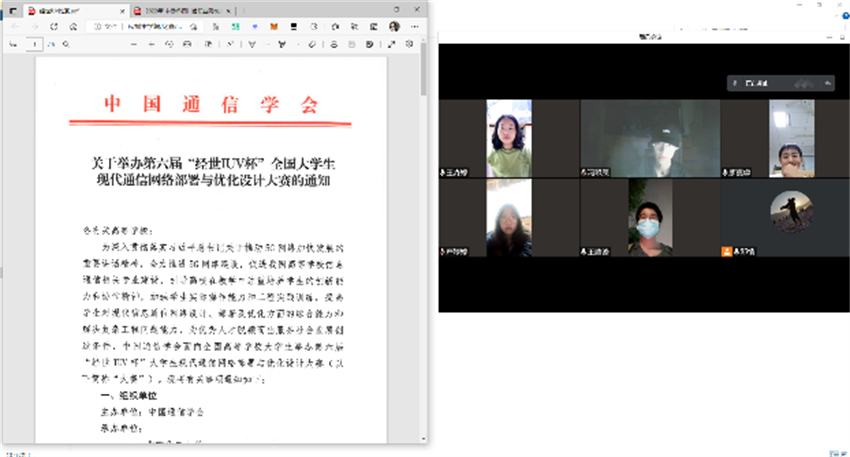Select bottom-left tile of long-haired participant
Viewport: 850px width, 457px height.
coord(509,218)
